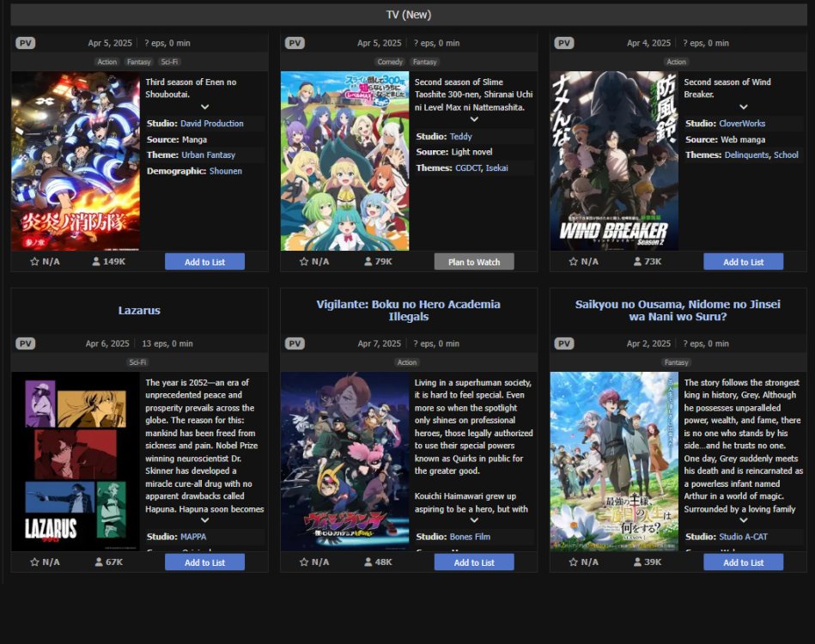This screenshot has height=644, width=815.
Task: Select Action genre tag on Vigilante card
Action: (407, 362)
